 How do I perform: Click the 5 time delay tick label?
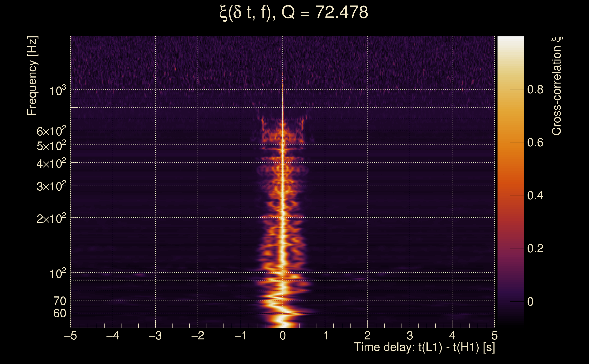click(494, 336)
